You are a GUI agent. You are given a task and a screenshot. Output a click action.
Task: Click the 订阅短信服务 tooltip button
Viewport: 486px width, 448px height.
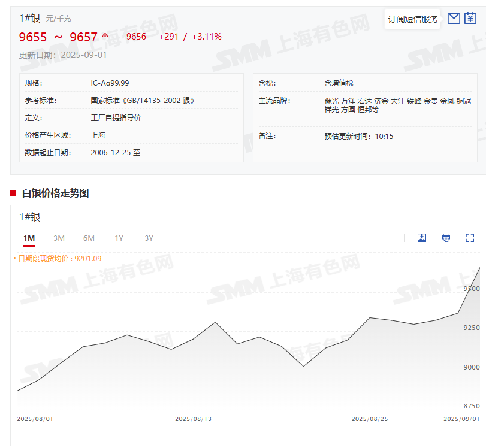point(413,19)
